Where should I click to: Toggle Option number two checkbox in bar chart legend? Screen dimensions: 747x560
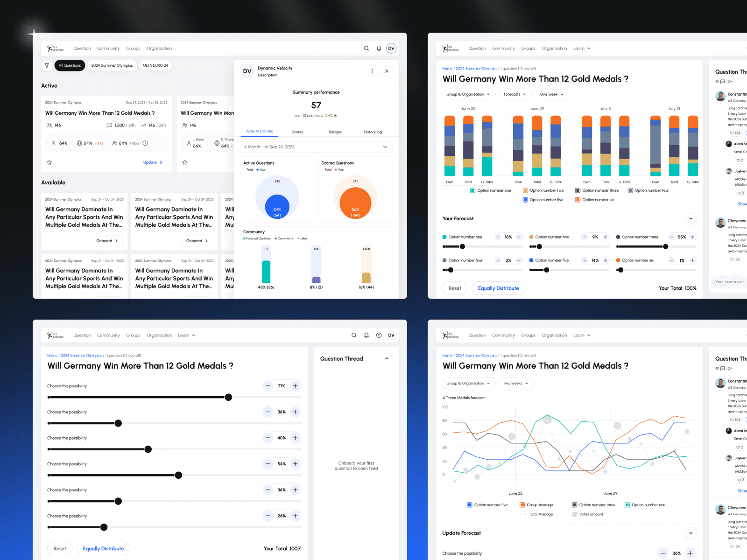tap(525, 190)
